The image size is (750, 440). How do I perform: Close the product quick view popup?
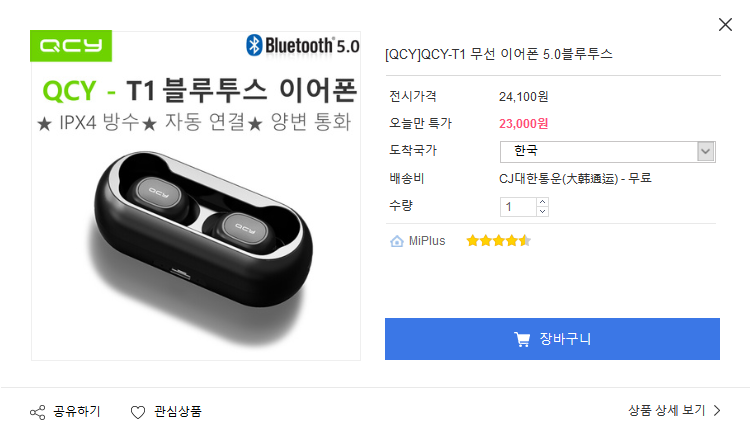click(x=725, y=25)
